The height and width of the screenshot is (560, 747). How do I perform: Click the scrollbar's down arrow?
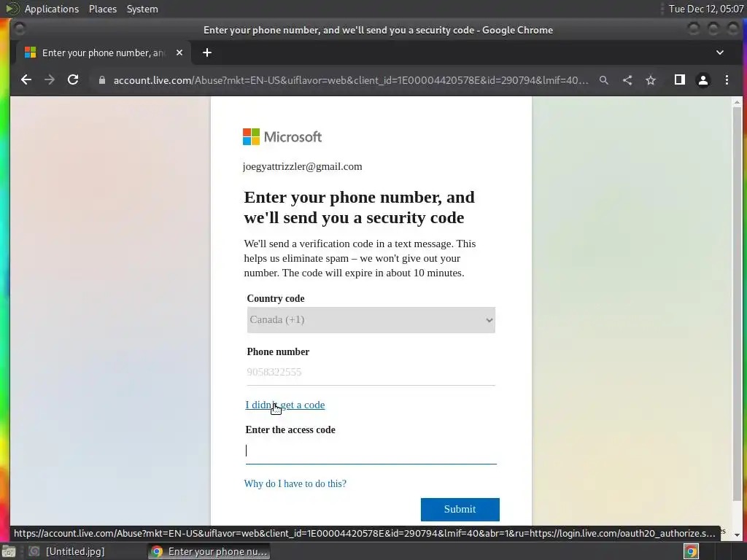[x=737, y=534]
